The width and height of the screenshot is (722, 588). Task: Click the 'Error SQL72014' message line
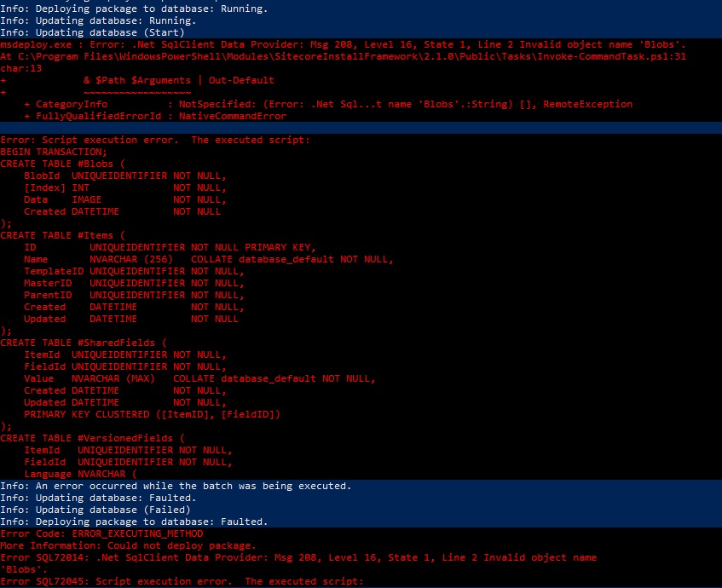tap(298, 557)
